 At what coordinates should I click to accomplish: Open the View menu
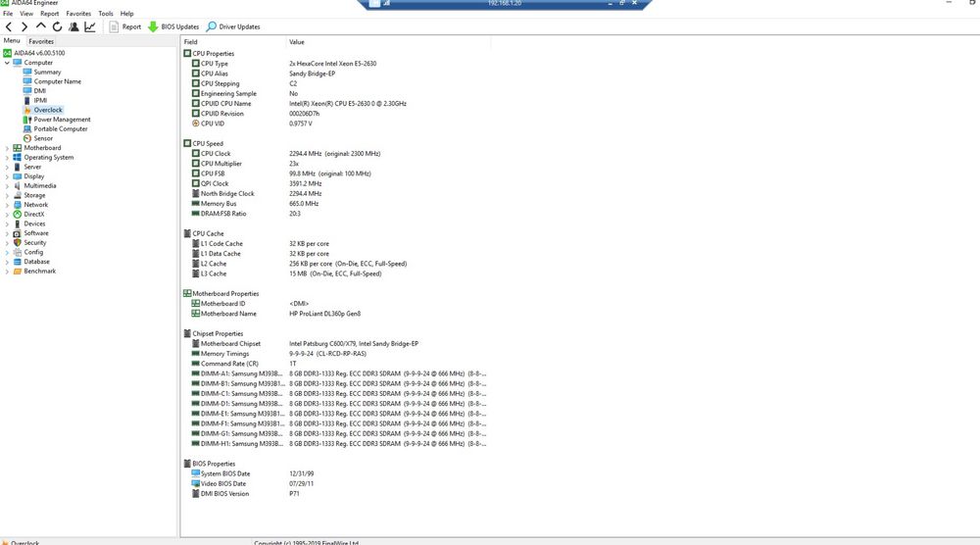(x=26, y=13)
